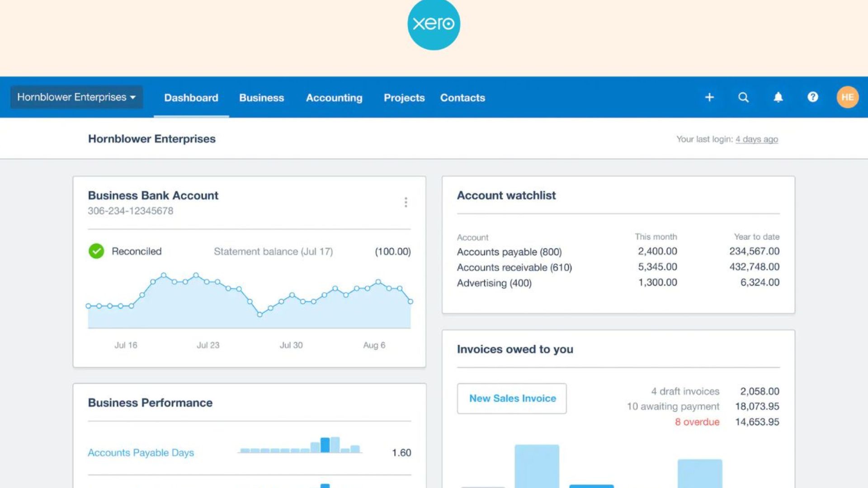This screenshot has width=868, height=488.
Task: Click the 6,324.00 Advertising year-to-date value
Action: point(759,282)
